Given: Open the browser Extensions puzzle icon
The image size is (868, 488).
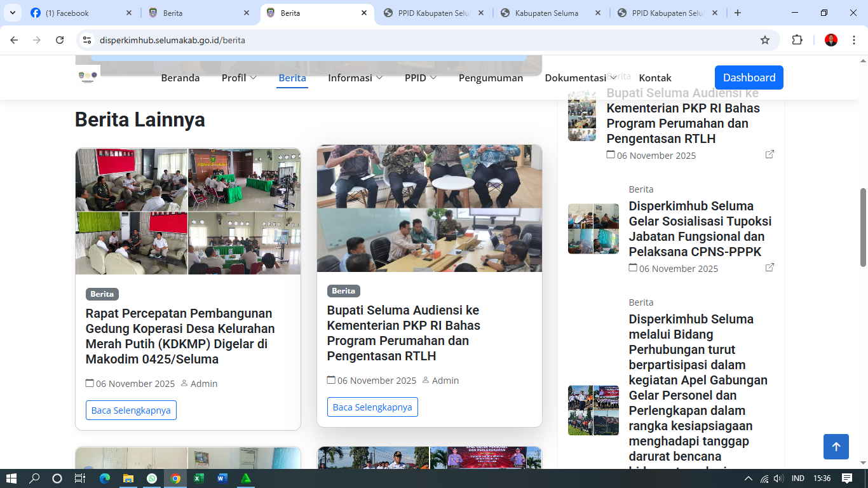Looking at the screenshot, I should [x=797, y=40].
